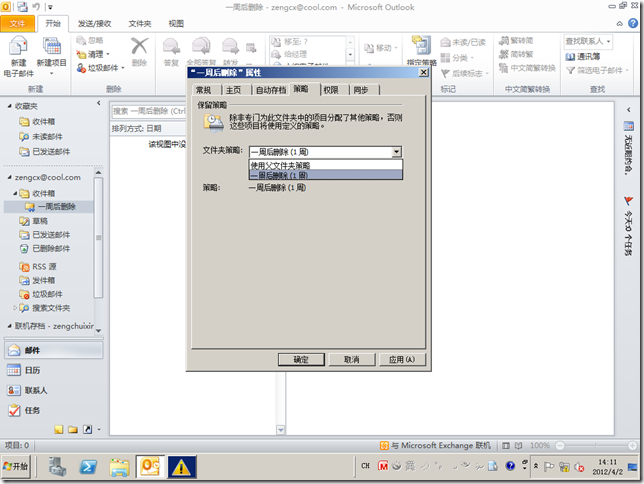Screen dimensions: 644x484
Task: Collapse the 收藏夹 favorites section
Action: (9, 105)
